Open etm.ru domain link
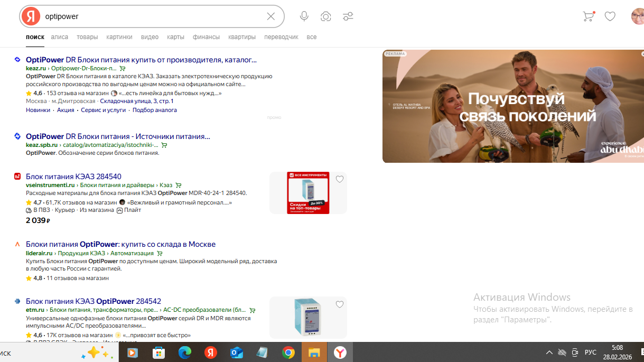This screenshot has height=362, width=644. (35, 310)
